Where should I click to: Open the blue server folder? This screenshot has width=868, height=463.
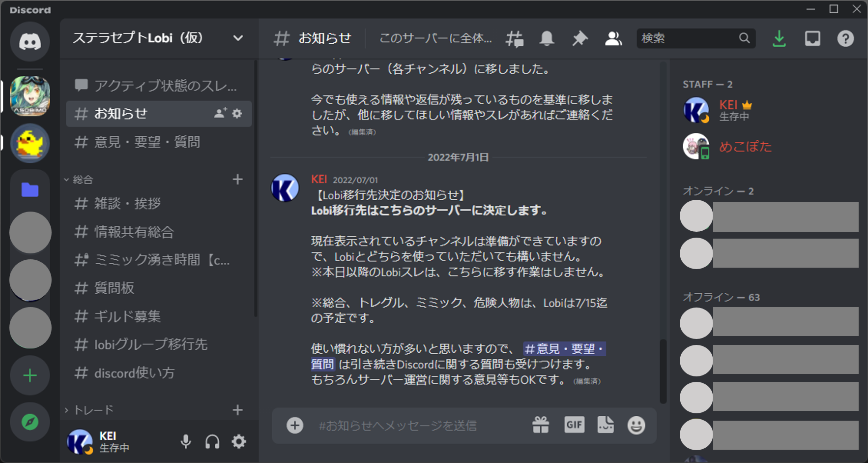30,190
